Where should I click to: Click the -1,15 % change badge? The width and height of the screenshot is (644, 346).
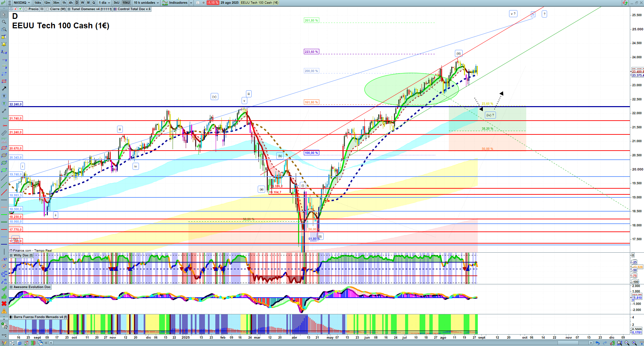coord(213,3)
